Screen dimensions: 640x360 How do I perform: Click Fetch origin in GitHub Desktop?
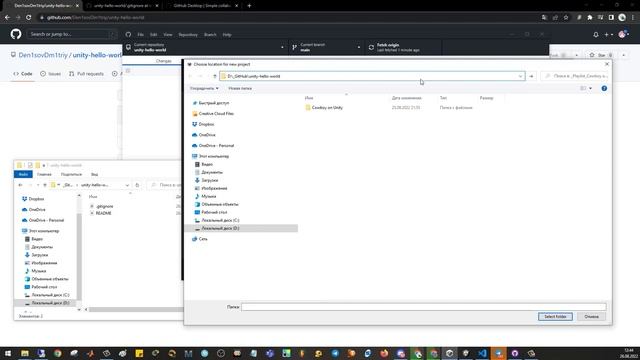click(404, 47)
